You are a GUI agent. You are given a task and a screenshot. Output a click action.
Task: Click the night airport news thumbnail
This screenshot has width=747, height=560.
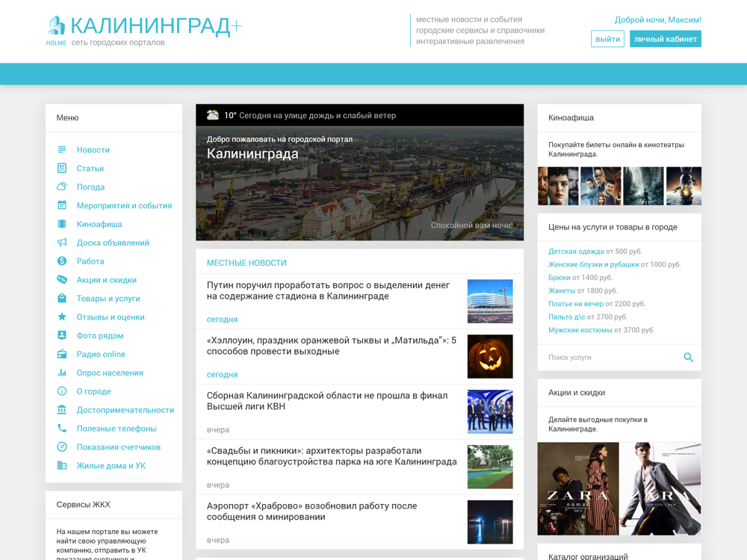pos(490,522)
